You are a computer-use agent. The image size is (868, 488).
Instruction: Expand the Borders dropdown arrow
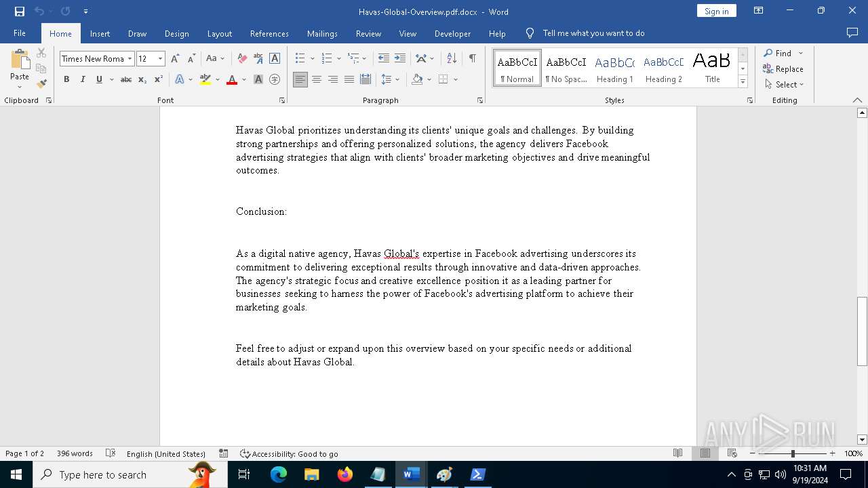[x=456, y=80]
